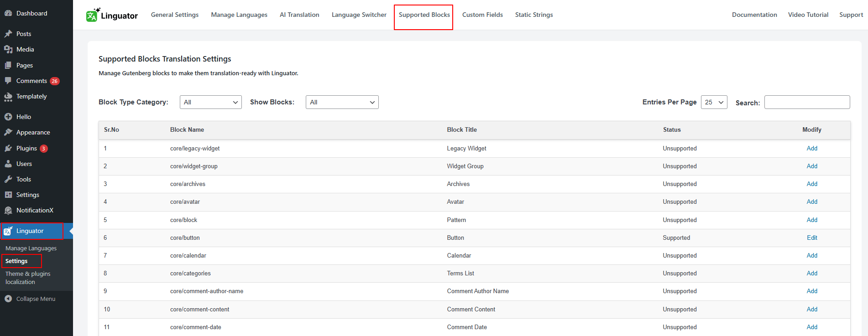Screen dimensions: 868x336
Task: Click Add for Widget Group block
Action: click(x=812, y=166)
